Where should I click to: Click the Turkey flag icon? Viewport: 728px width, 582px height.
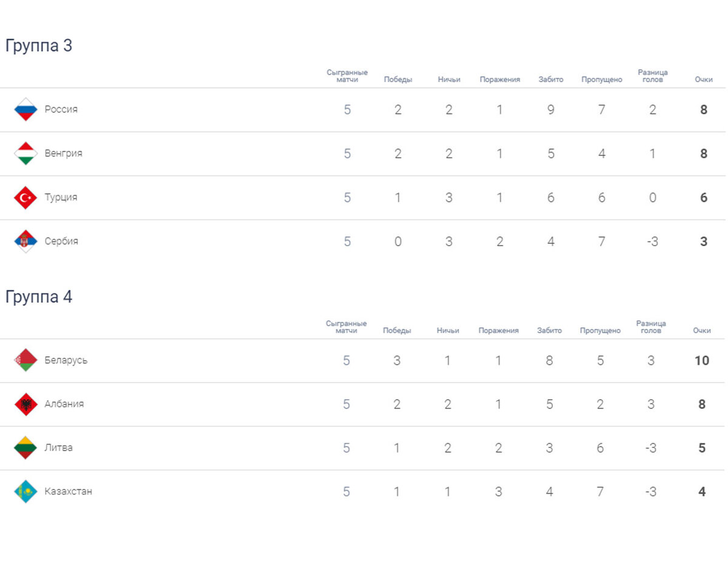[x=25, y=198]
